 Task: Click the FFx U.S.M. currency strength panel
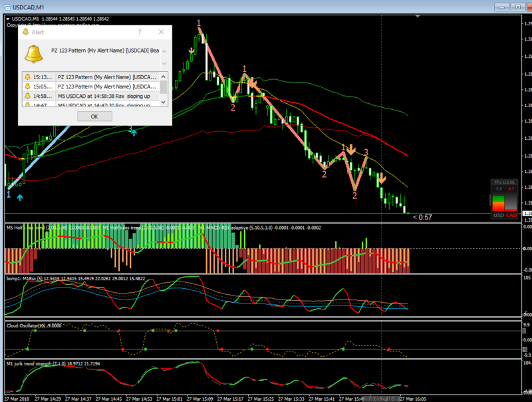click(x=504, y=199)
